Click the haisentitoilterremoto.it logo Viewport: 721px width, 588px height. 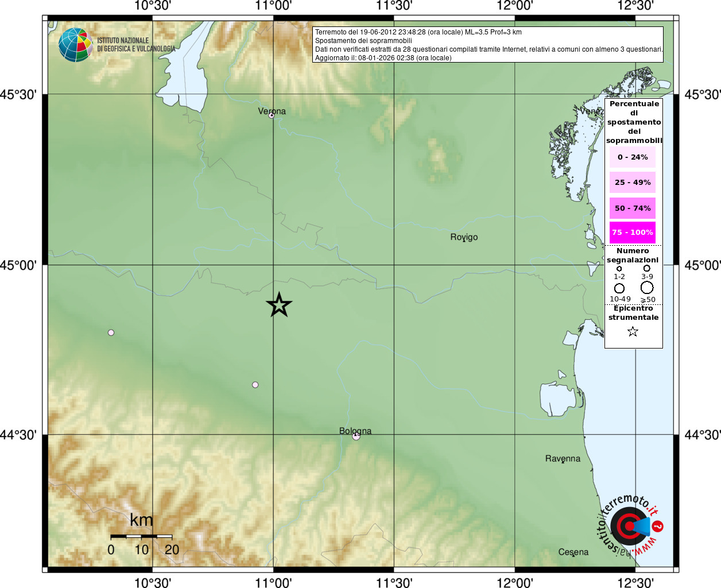630,525
